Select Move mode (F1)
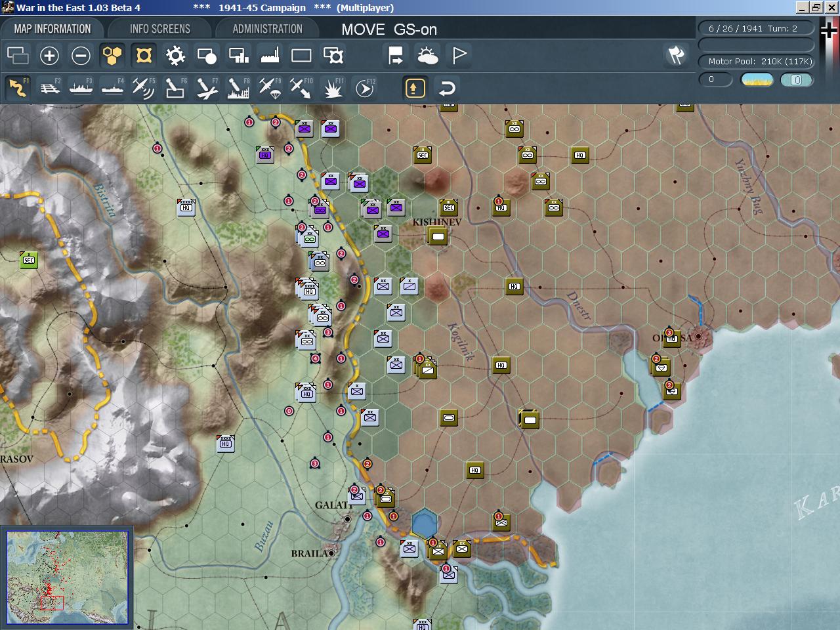The image size is (840, 630). [18, 88]
